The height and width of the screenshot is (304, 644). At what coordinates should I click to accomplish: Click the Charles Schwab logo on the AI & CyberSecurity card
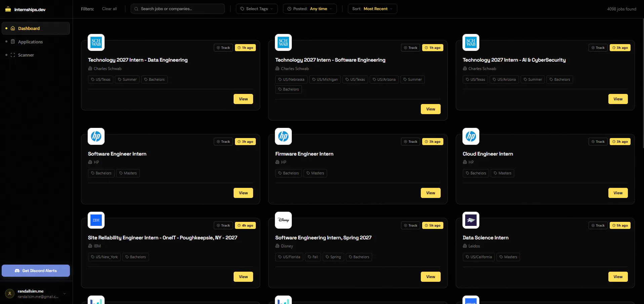click(471, 42)
